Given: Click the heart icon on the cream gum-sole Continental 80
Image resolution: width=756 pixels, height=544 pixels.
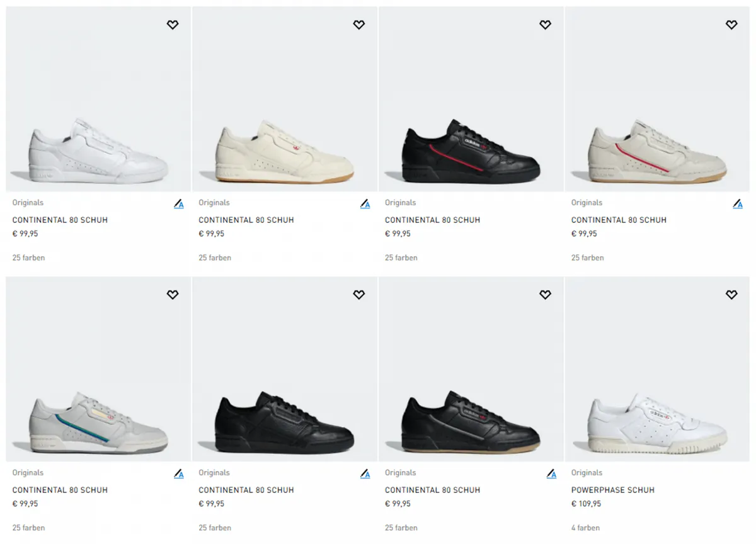Looking at the screenshot, I should coord(359,25).
